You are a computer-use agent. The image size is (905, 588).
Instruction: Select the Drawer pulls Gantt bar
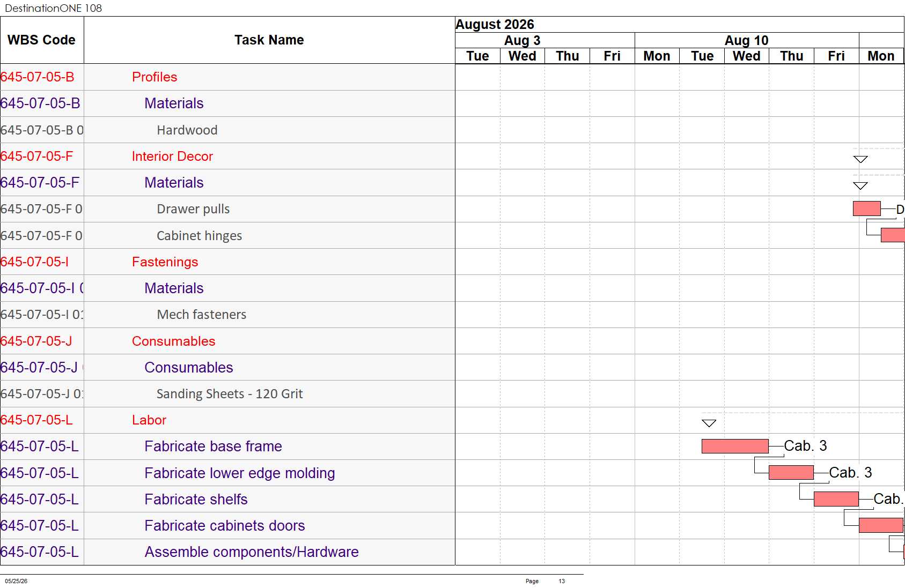(866, 209)
